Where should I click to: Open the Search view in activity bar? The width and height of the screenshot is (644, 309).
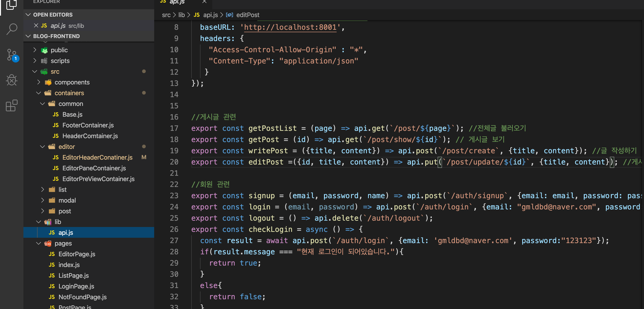[11, 29]
